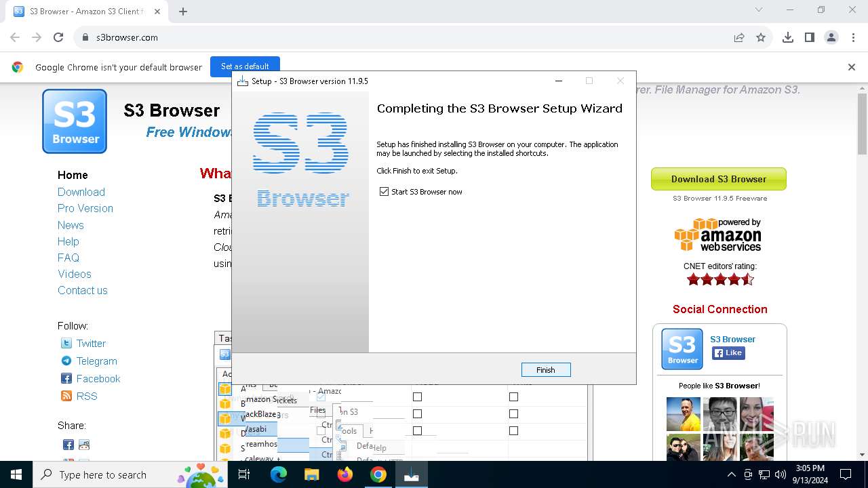The image size is (868, 488).
Task: Share via the Facebook icon under Share
Action: tap(68, 445)
